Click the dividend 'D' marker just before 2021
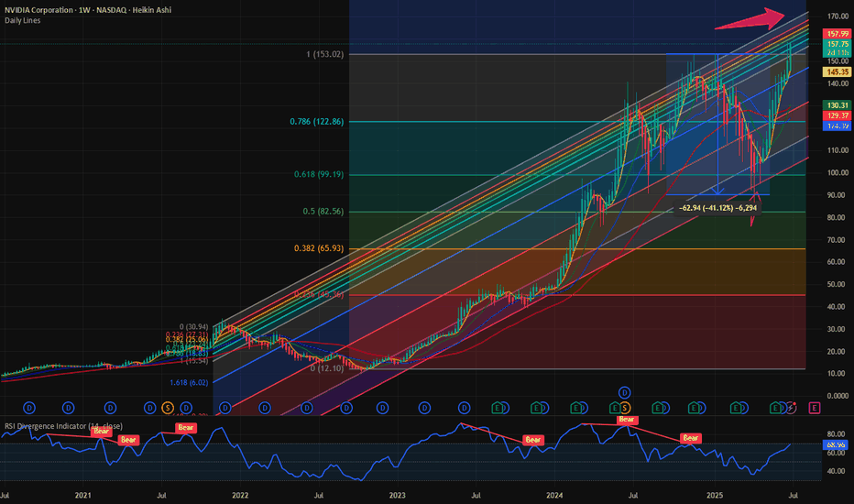 click(x=68, y=408)
